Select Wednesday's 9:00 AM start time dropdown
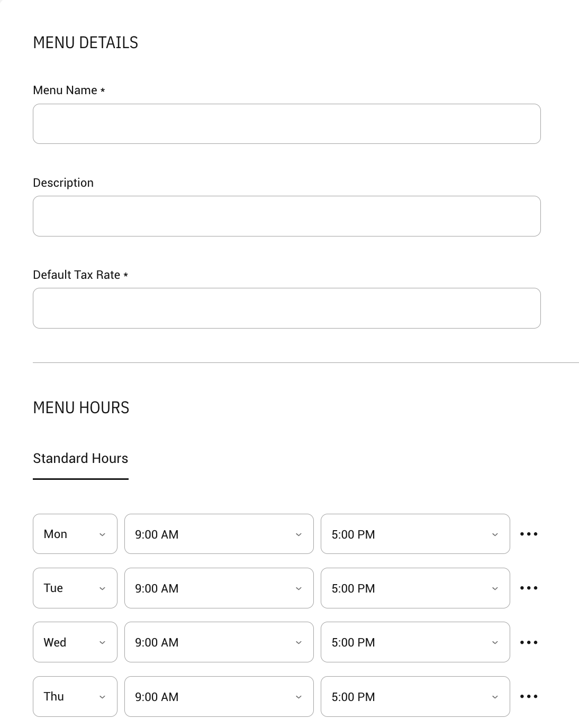 219,642
